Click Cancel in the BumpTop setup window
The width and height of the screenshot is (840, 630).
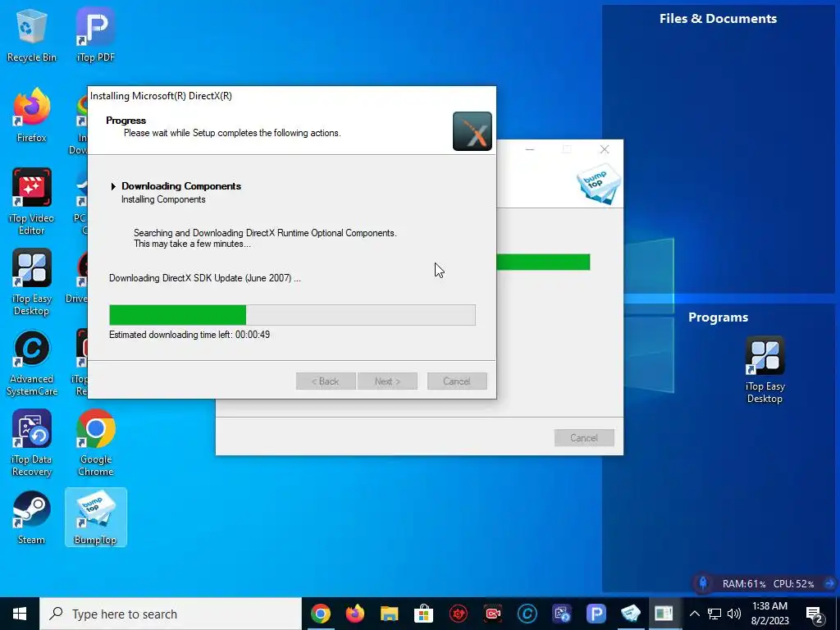[584, 438]
